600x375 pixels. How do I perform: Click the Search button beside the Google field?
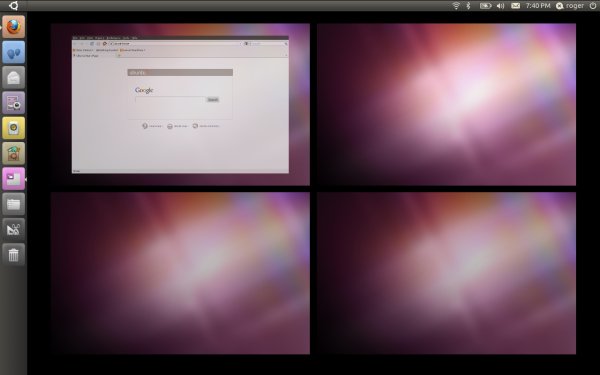click(x=213, y=99)
